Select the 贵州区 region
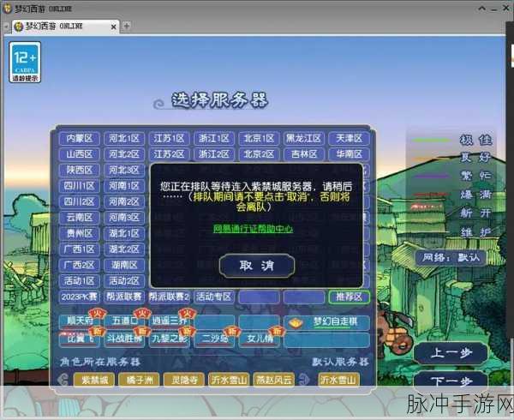Image resolution: width=514 pixels, height=420 pixels. pyautogui.click(x=80, y=233)
